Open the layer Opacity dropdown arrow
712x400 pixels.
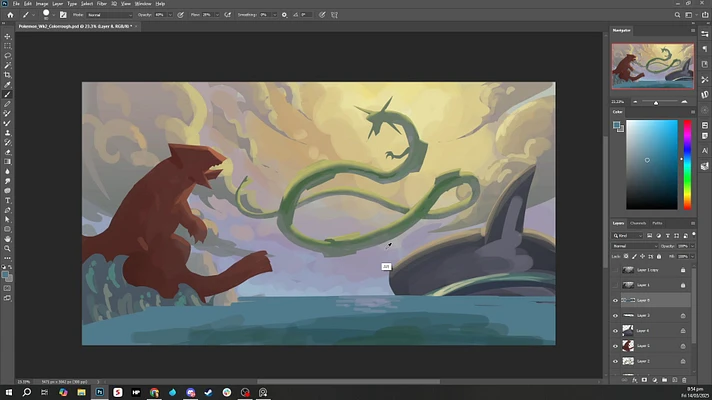692,246
